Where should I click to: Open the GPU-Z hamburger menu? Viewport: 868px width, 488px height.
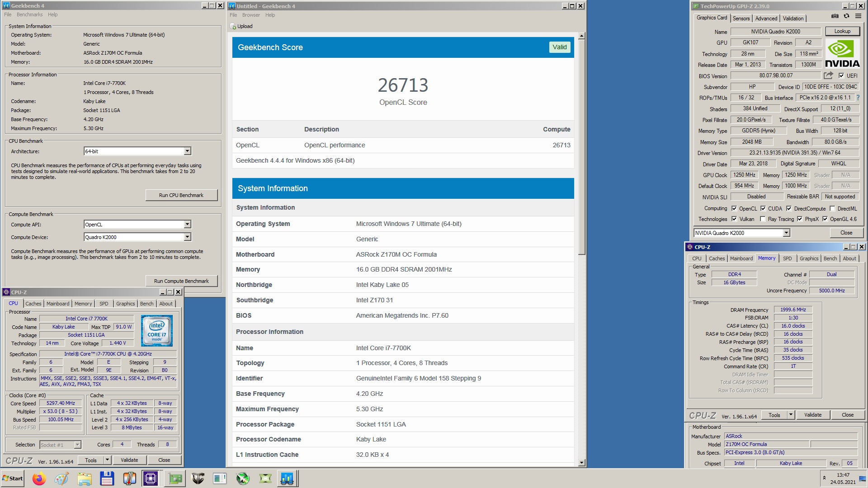(x=858, y=16)
